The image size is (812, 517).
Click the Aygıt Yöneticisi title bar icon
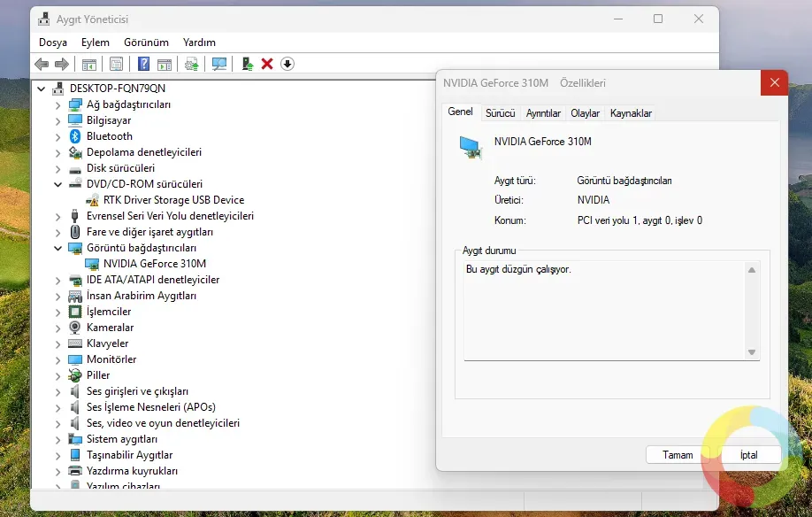click(x=44, y=19)
